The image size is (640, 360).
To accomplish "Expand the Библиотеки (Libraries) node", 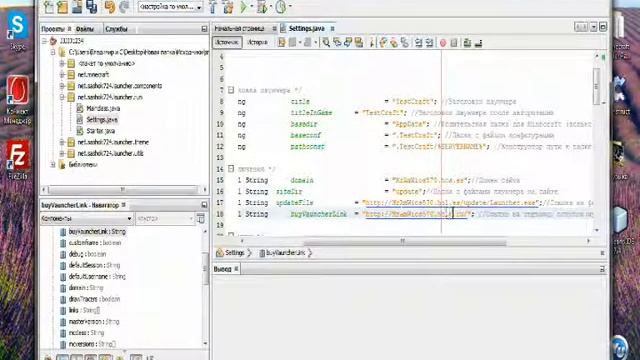I will pyautogui.click(x=53, y=164).
